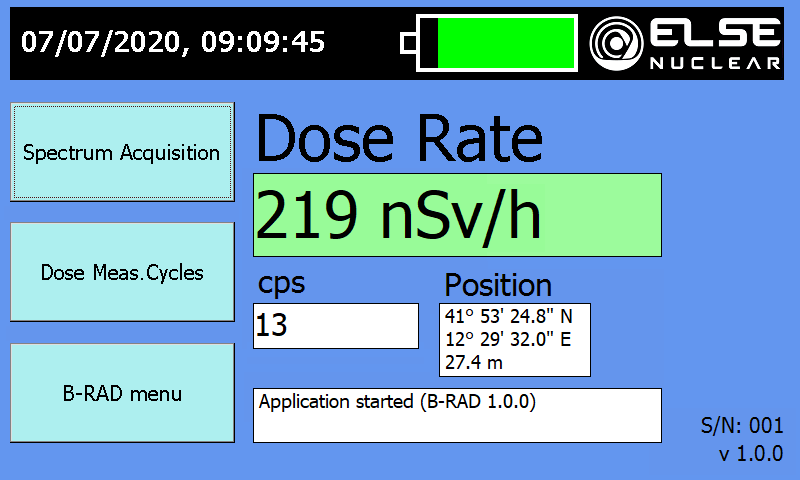Click the S/N: 001 serial number

741,427
